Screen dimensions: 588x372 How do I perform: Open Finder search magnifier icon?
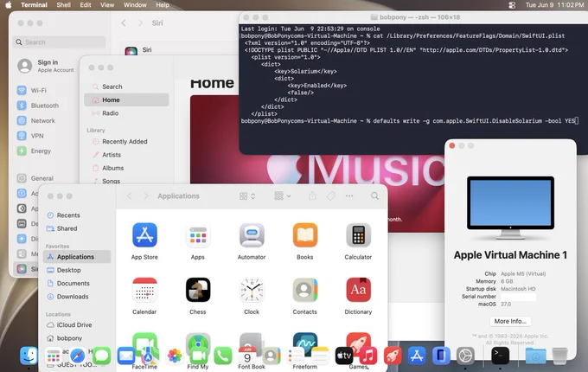pyautogui.click(x=374, y=196)
